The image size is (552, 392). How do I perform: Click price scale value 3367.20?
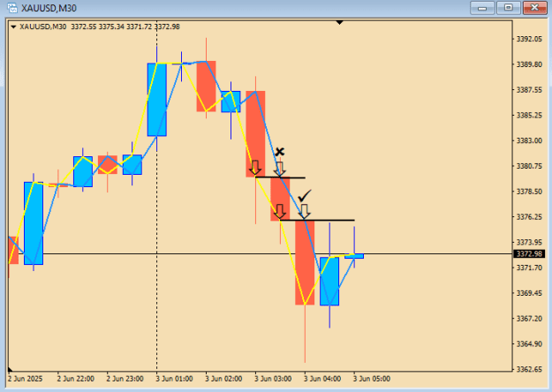(x=529, y=318)
